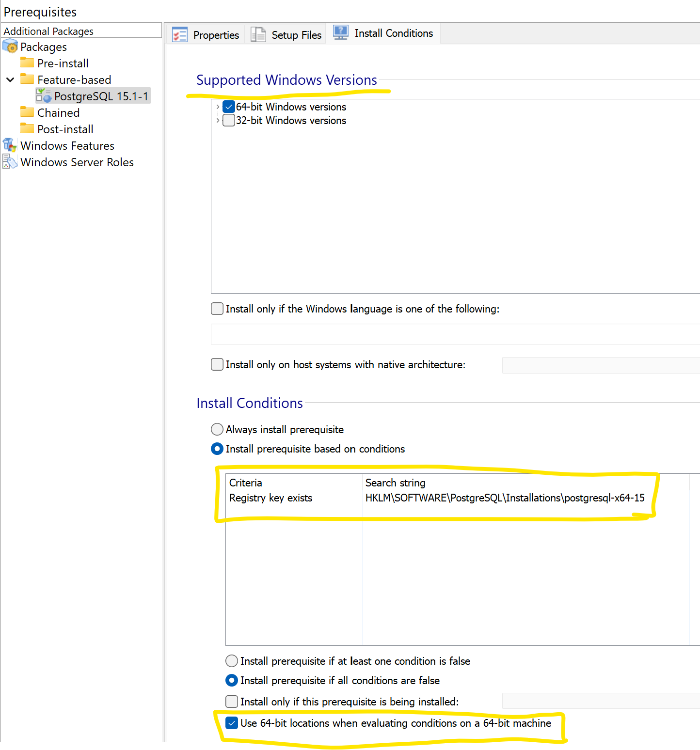Select PostgreSQL 15.1-1 package entry
The height and width of the screenshot is (750, 700).
(x=101, y=96)
